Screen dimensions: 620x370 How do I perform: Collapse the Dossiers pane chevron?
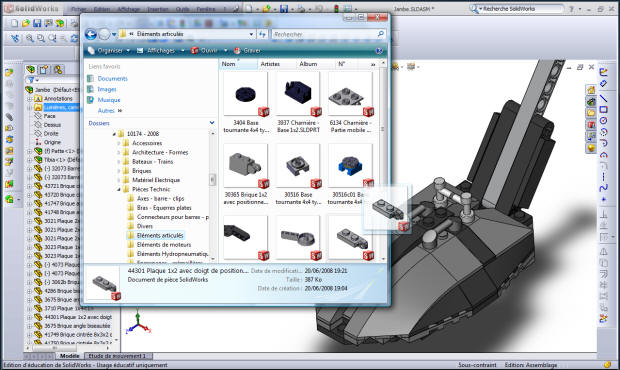coord(212,123)
